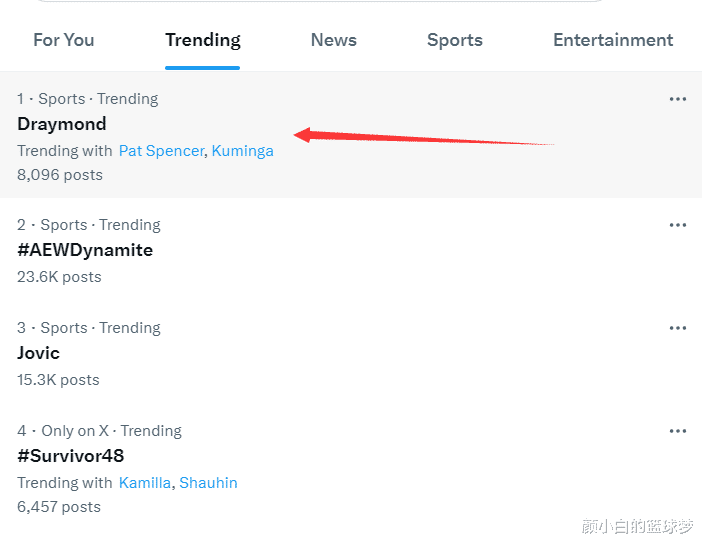Go to the Sports tab

point(455,40)
